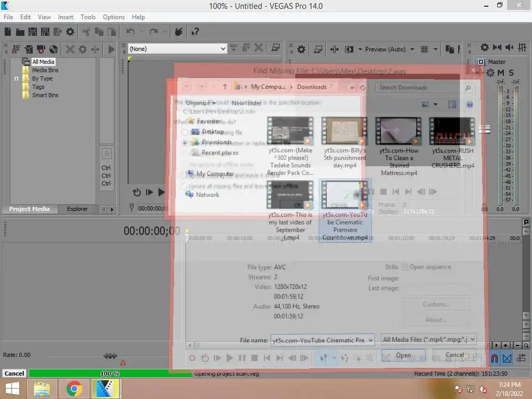Solo the Master bus with S button
Screen dimensions: 532x399
[511, 73]
